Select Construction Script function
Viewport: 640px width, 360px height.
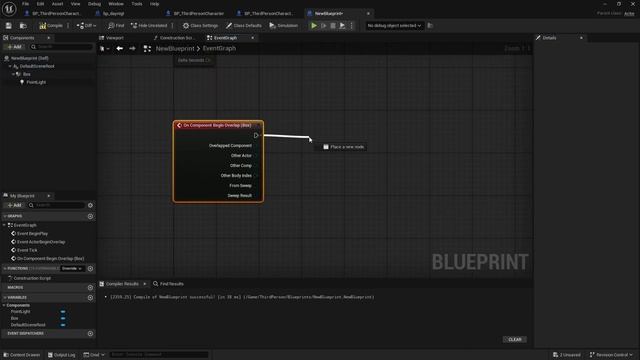pos(32,278)
